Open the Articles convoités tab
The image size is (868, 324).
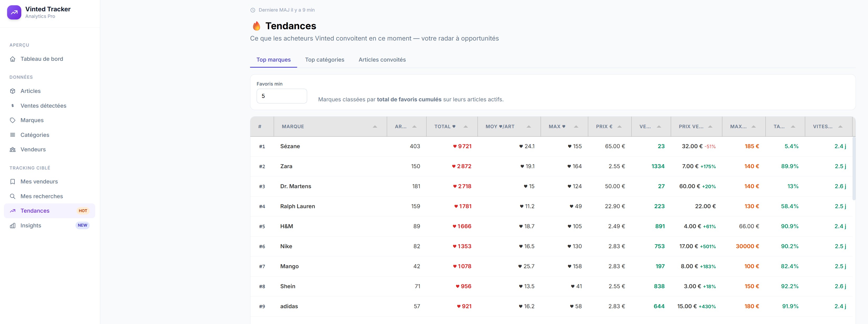(382, 60)
